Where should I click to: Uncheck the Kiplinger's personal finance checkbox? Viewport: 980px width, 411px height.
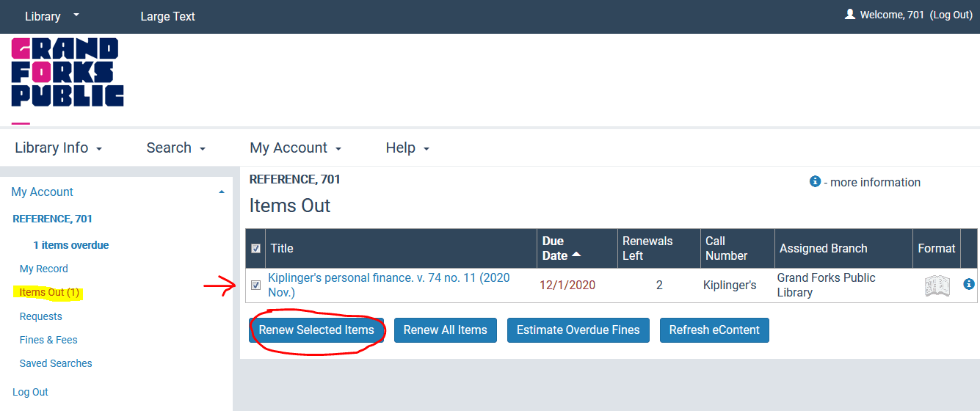point(255,285)
